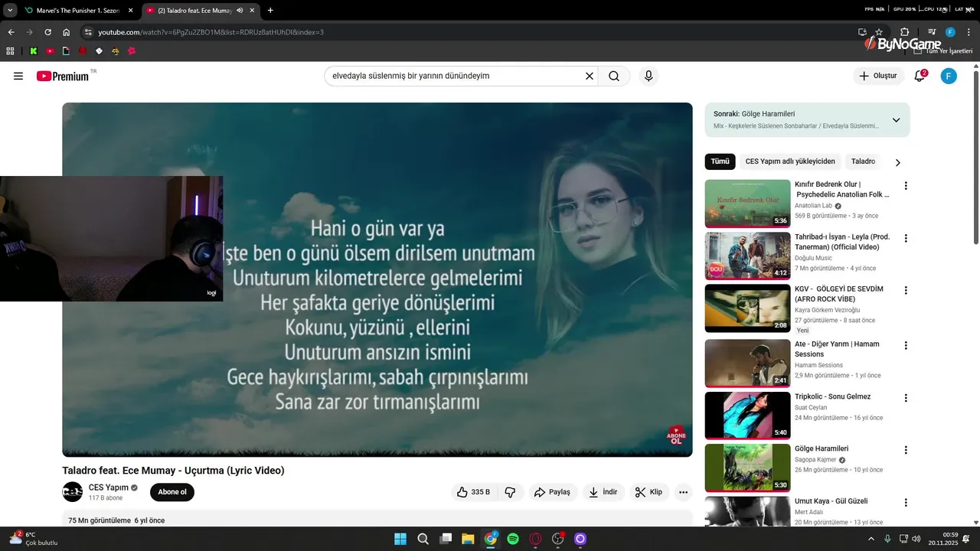Open options for KGV Gölgeyi De Sevdim

[906, 291]
